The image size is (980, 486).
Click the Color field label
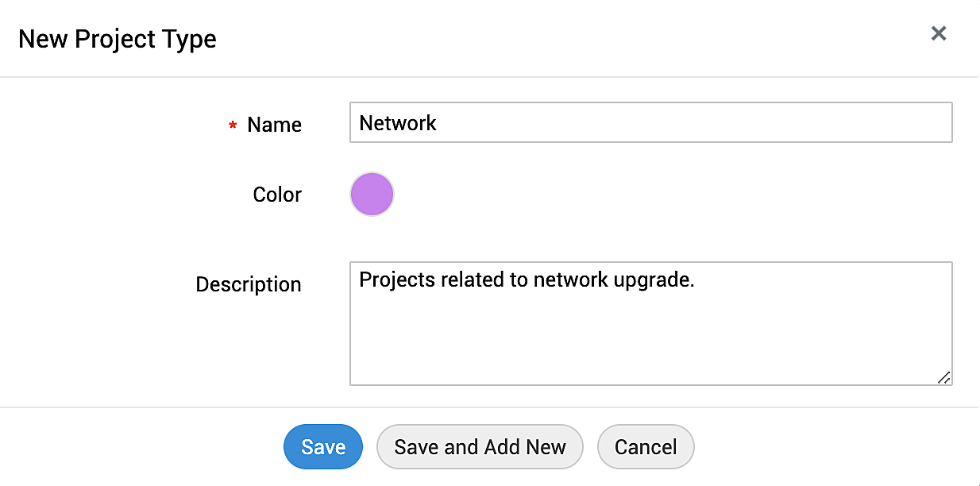(x=277, y=195)
